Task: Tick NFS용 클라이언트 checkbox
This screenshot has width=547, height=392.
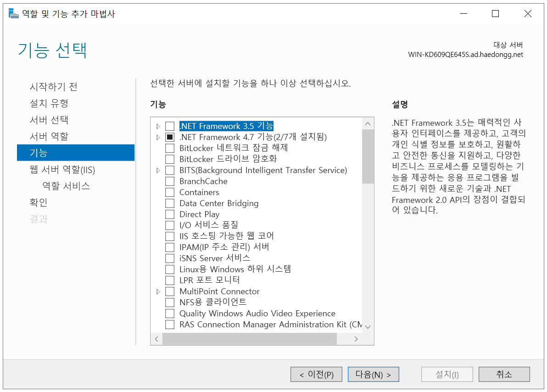Action: (169, 302)
